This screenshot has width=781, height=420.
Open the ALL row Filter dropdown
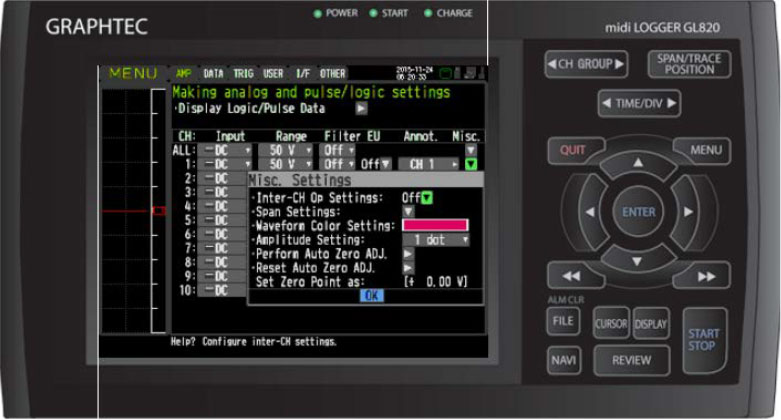[337, 150]
